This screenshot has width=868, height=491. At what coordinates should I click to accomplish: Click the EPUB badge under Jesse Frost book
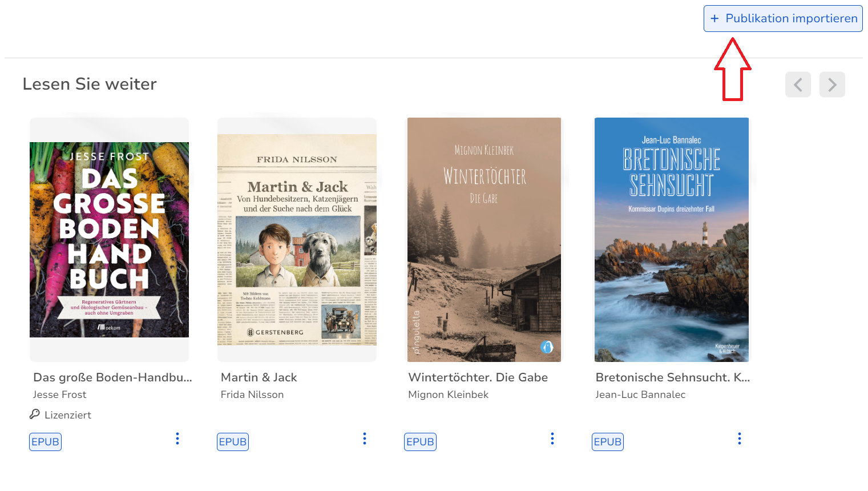click(x=45, y=442)
